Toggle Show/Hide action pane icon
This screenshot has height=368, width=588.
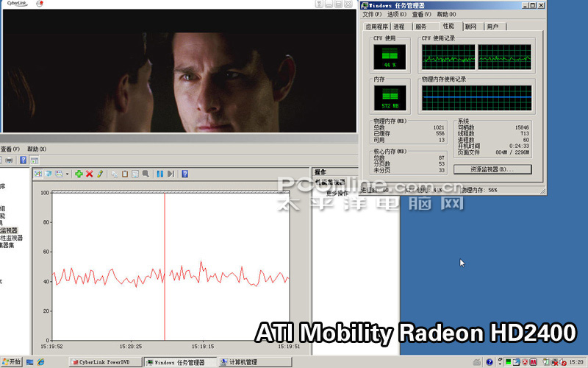pyautogui.click(x=34, y=160)
